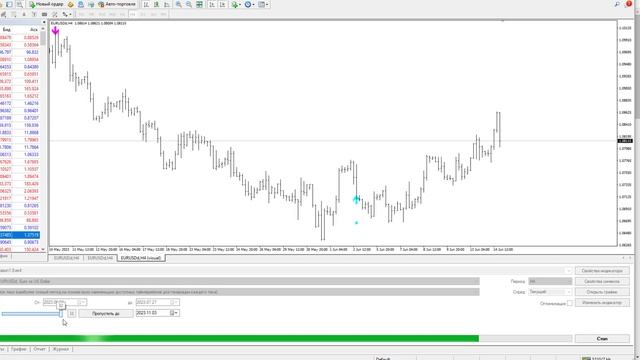Switch to the second EURUSD,H4 chart tab

[x=100, y=258]
